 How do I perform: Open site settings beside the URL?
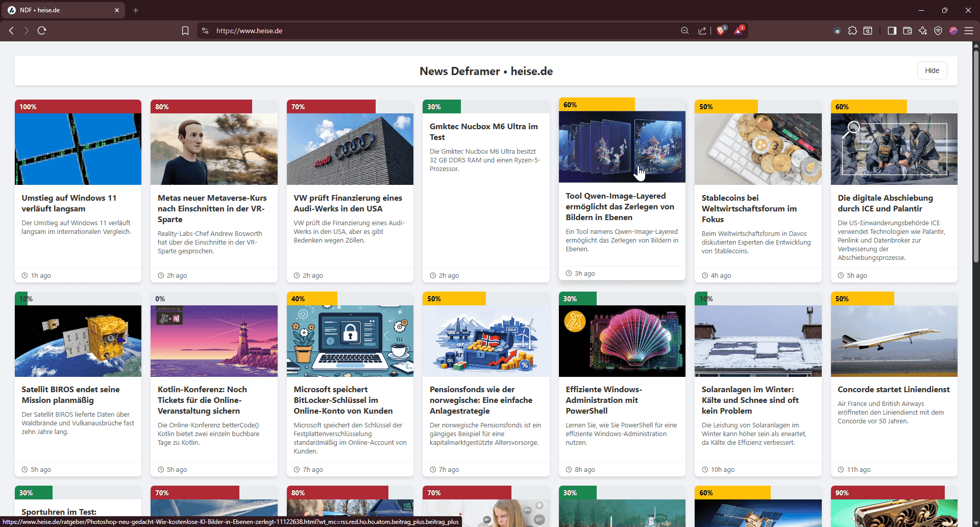pos(205,31)
